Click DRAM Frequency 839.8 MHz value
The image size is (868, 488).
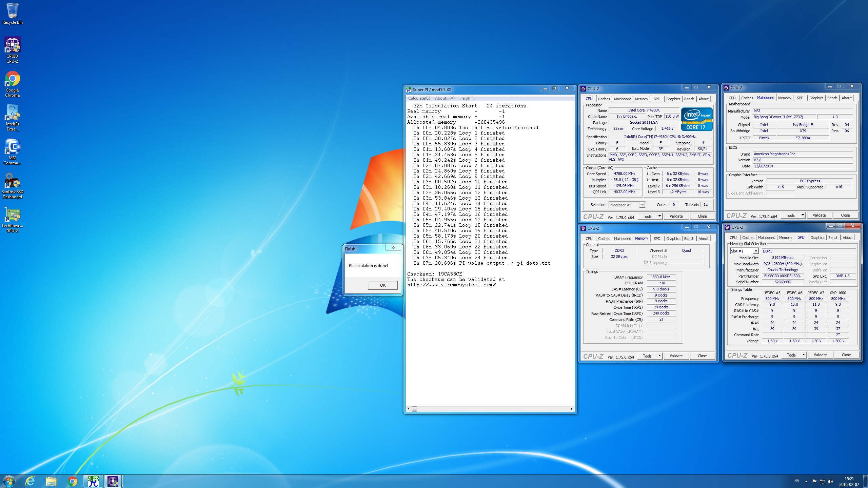coord(661,277)
